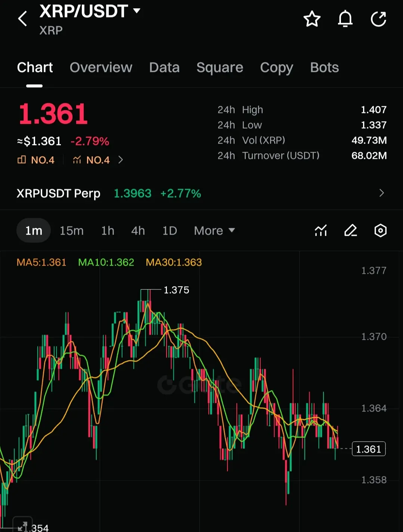Open the More timeframes dropdown
The width and height of the screenshot is (403, 532).
[214, 231]
